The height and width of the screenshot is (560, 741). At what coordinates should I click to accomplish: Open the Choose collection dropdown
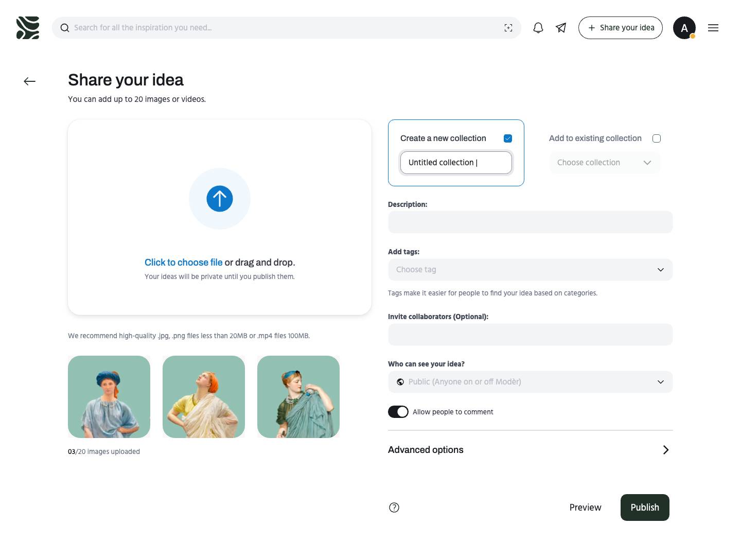point(604,163)
